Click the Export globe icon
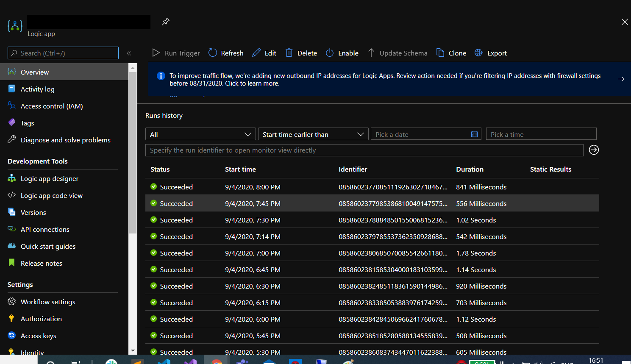The image size is (631, 364). pos(479,53)
